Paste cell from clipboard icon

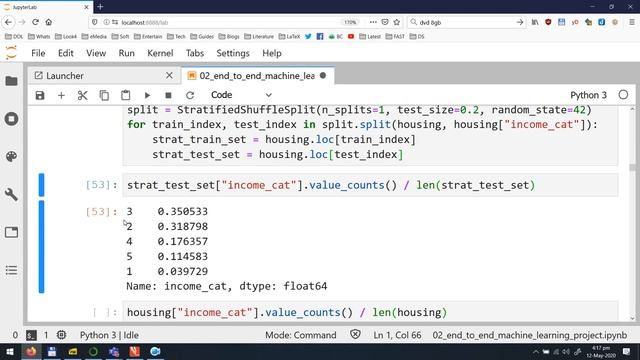(x=125, y=96)
